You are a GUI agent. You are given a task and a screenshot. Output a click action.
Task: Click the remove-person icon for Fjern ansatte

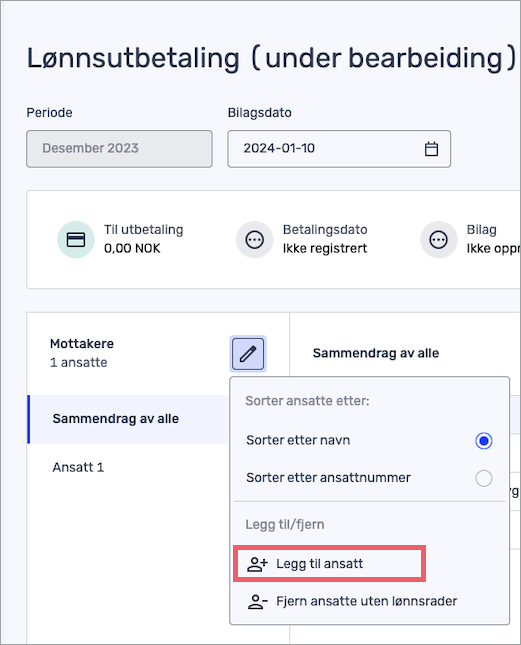click(257, 602)
